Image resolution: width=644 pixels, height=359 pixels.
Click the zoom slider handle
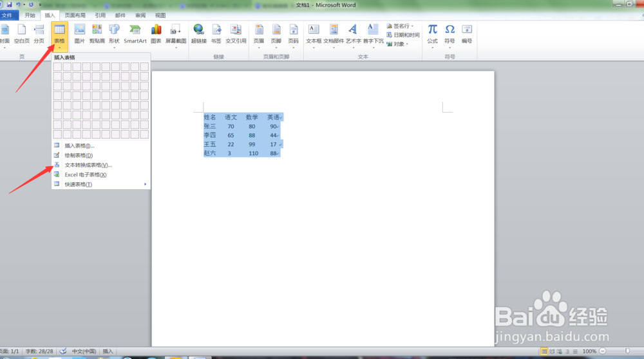pos(627,351)
